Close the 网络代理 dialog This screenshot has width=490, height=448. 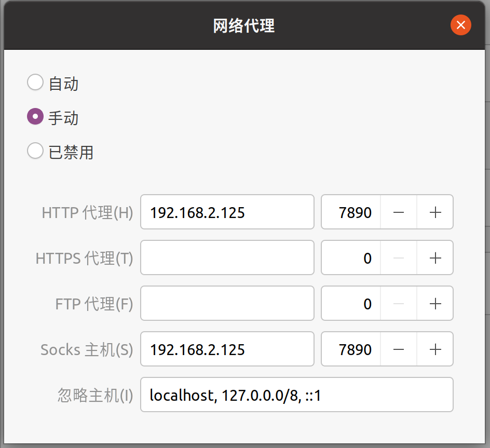(x=460, y=25)
